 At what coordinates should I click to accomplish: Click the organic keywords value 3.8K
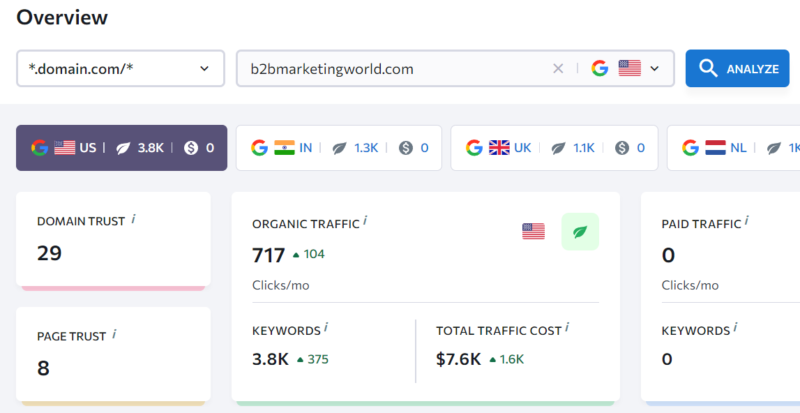coord(270,359)
